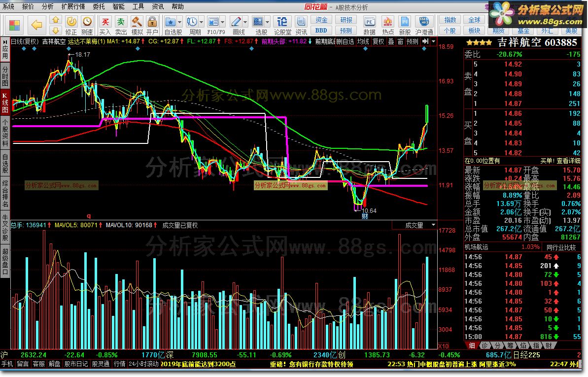Viewport: 588px width, 377px height.
Task: Toggle the 窗 window option
Action: tap(401, 41)
